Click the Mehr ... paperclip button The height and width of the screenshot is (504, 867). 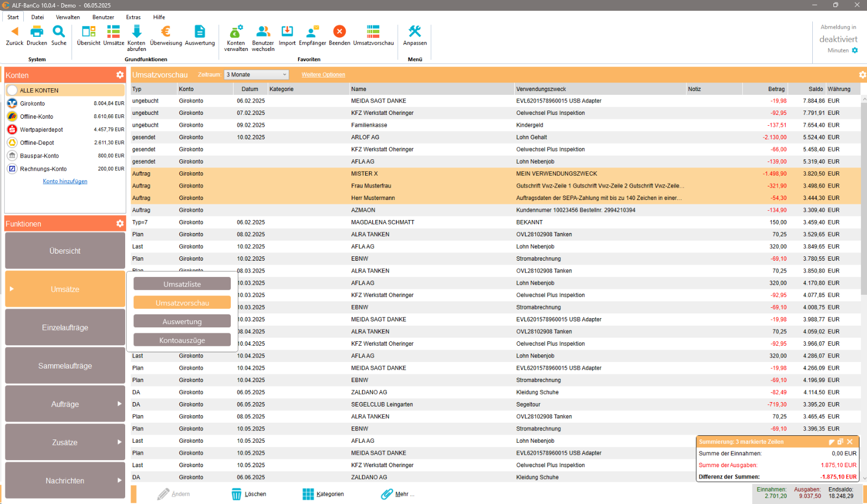pos(397,494)
